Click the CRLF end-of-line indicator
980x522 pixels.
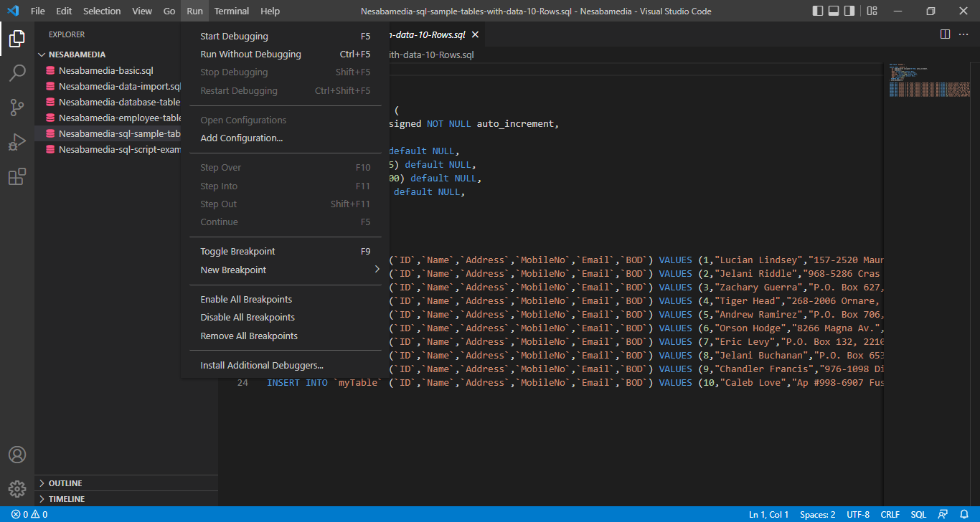coord(890,514)
